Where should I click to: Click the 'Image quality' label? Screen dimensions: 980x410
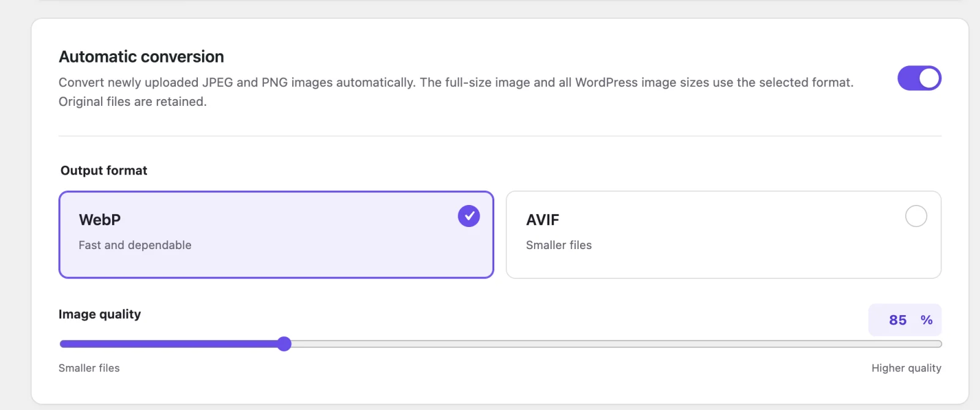(x=100, y=315)
